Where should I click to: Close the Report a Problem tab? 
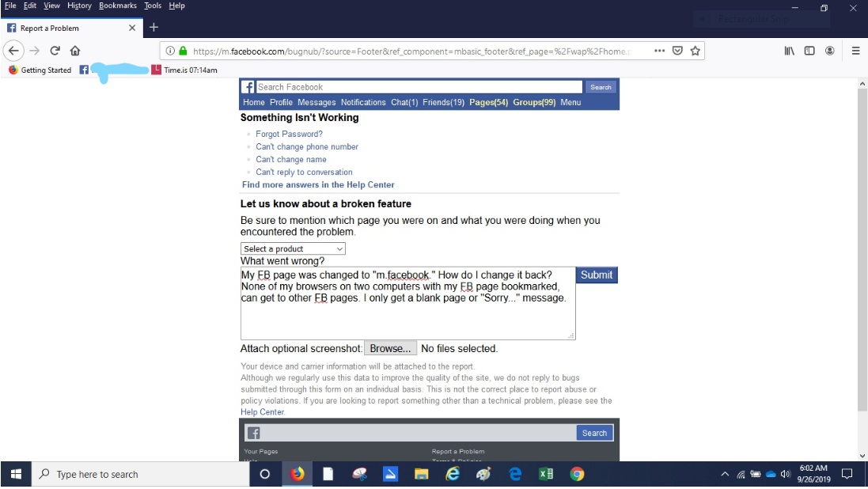click(x=132, y=28)
